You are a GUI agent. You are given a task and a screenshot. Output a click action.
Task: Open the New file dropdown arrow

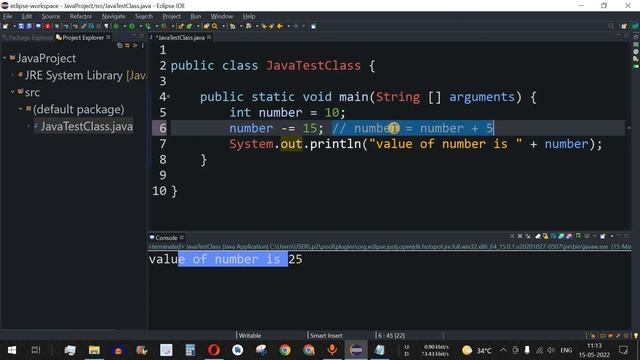click(14, 26)
